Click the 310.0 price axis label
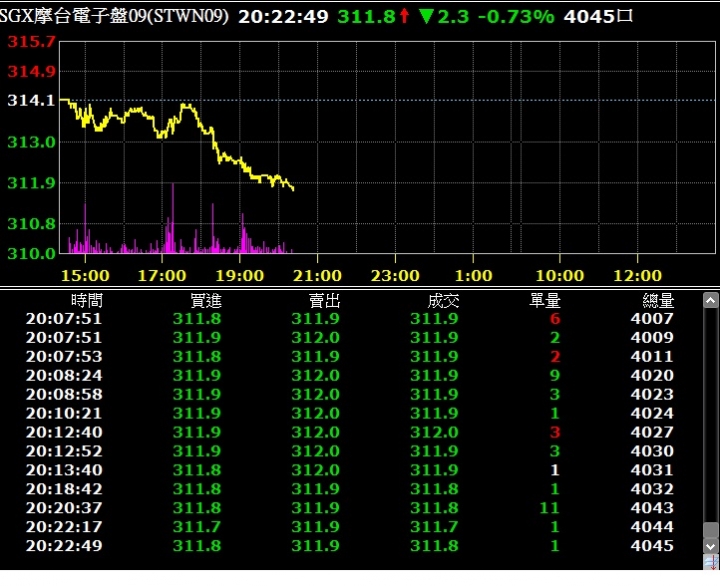This screenshot has width=720, height=586. pyautogui.click(x=31, y=254)
